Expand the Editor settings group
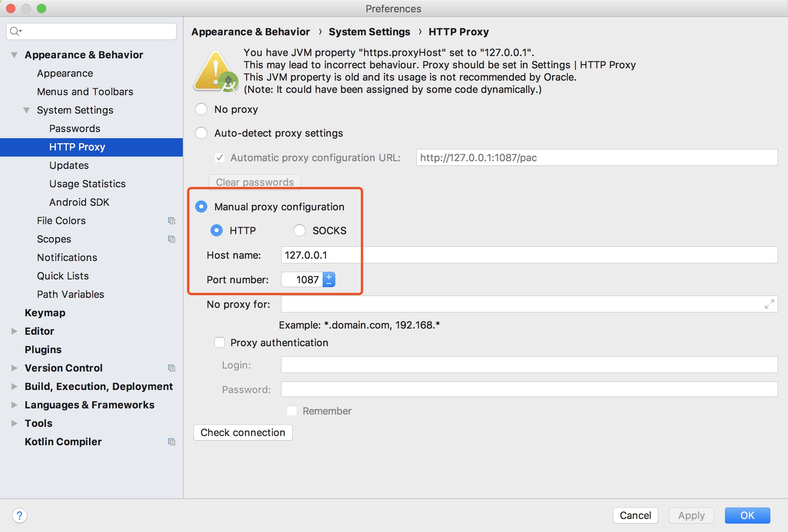 pyautogui.click(x=14, y=331)
